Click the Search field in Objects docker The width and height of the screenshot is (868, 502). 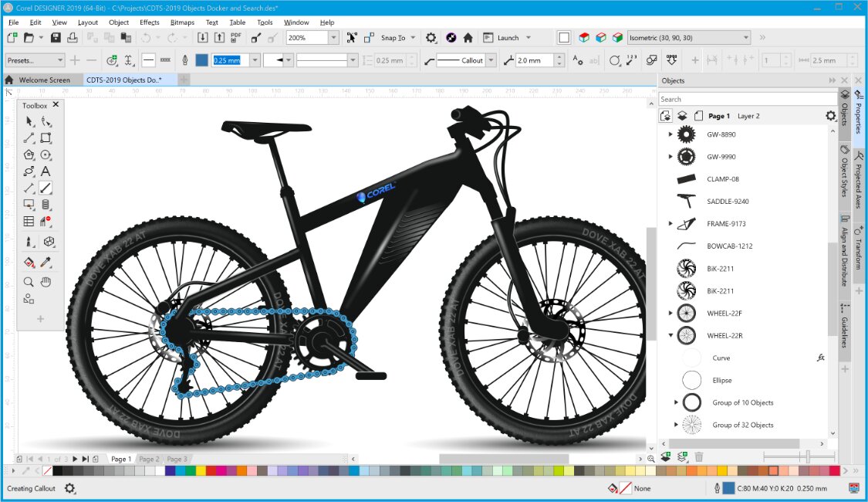tap(748, 99)
